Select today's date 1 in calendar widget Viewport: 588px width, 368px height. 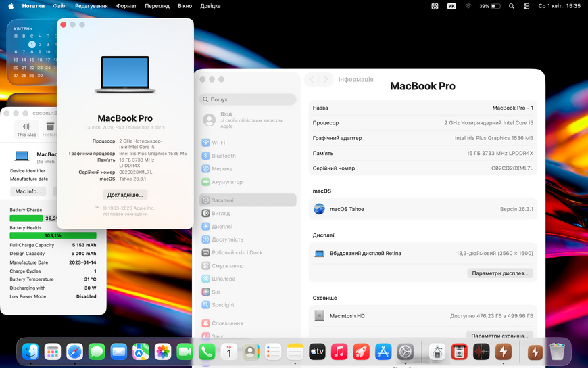(x=32, y=45)
